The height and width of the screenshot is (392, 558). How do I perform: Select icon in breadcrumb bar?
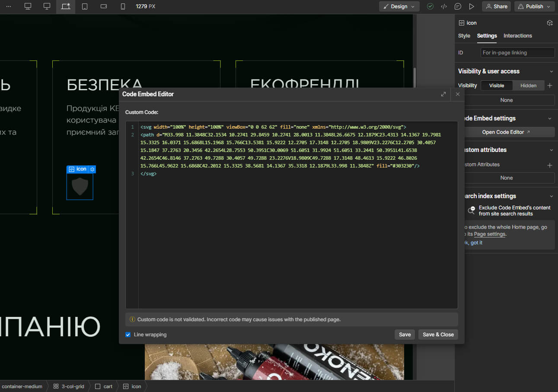pyautogui.click(x=132, y=386)
